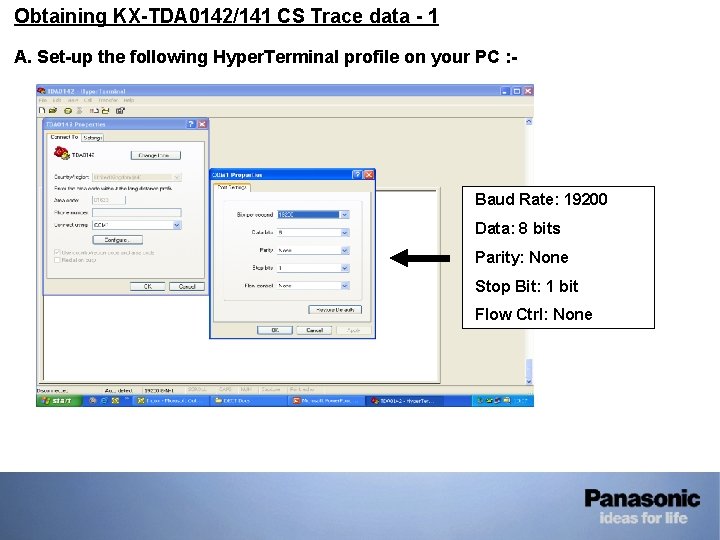Click the Windows Start button
720x540 pixels.
click(59, 401)
